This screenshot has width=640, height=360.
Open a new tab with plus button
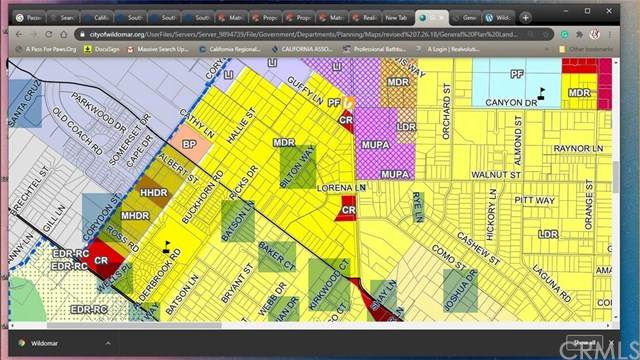tap(526, 18)
